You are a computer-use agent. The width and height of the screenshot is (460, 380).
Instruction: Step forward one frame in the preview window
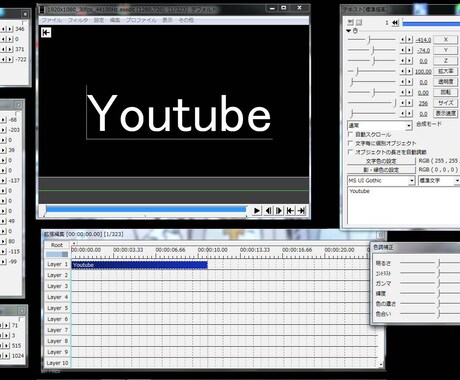[279, 211]
